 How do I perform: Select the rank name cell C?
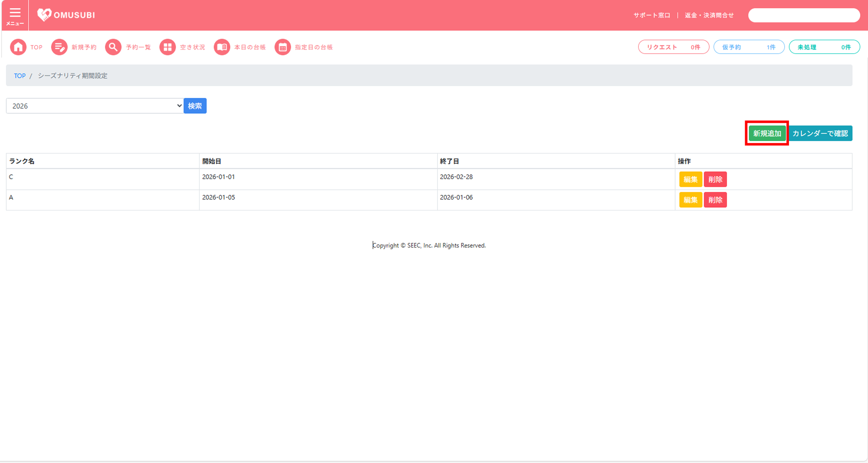[103, 179]
